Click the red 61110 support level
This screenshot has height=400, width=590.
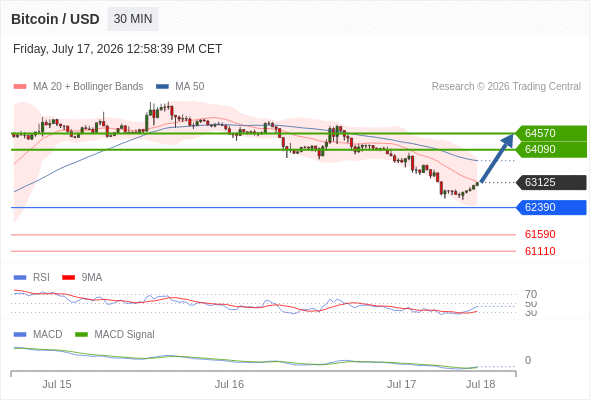[540, 251]
